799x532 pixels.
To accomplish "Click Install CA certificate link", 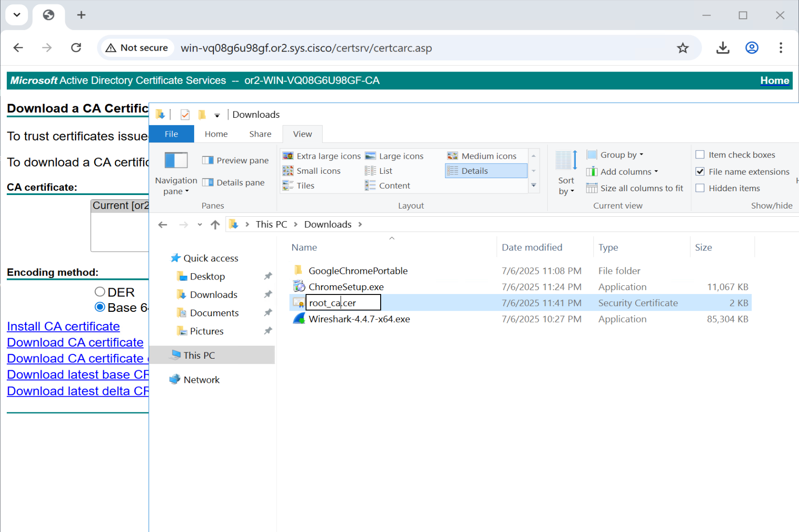I will (63, 326).
